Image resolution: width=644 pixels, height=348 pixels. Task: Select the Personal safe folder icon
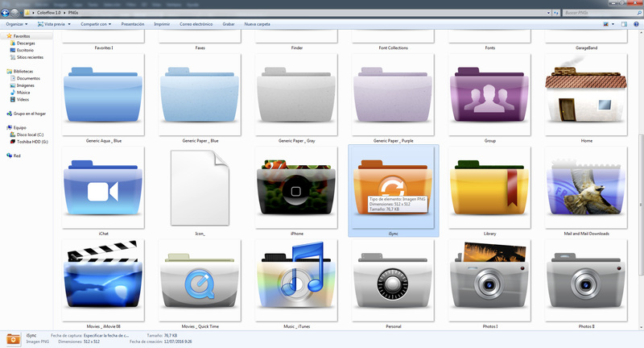(393, 280)
